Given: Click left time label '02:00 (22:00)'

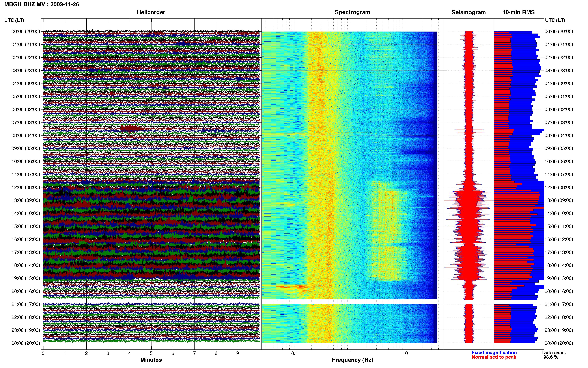Looking at the screenshot, I should pyautogui.click(x=26, y=57).
